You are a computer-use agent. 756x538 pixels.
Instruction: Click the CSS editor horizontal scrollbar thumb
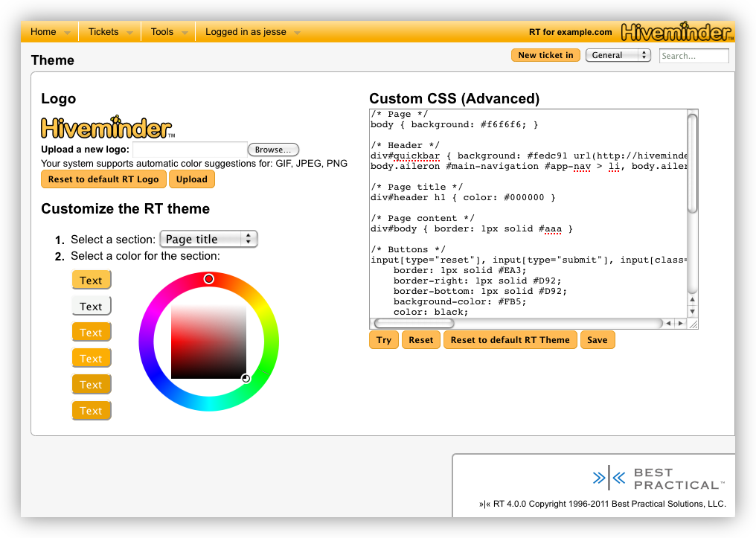(414, 324)
